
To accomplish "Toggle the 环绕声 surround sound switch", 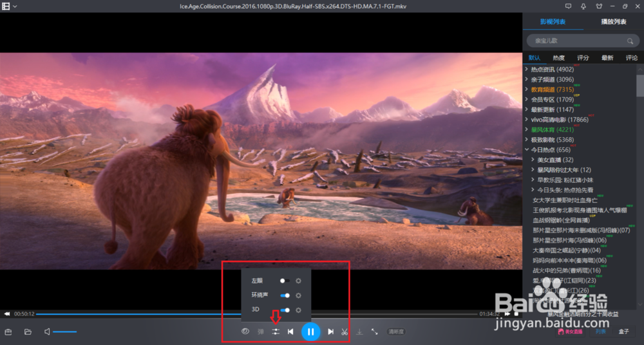I will point(285,295).
